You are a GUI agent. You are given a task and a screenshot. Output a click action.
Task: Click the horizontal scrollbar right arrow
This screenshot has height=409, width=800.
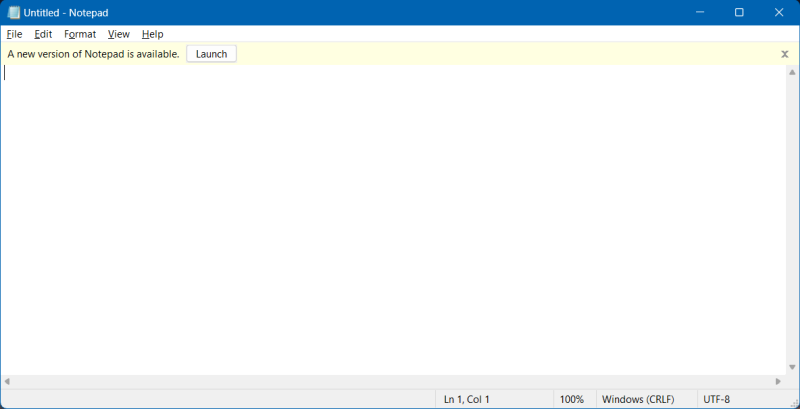click(x=779, y=381)
